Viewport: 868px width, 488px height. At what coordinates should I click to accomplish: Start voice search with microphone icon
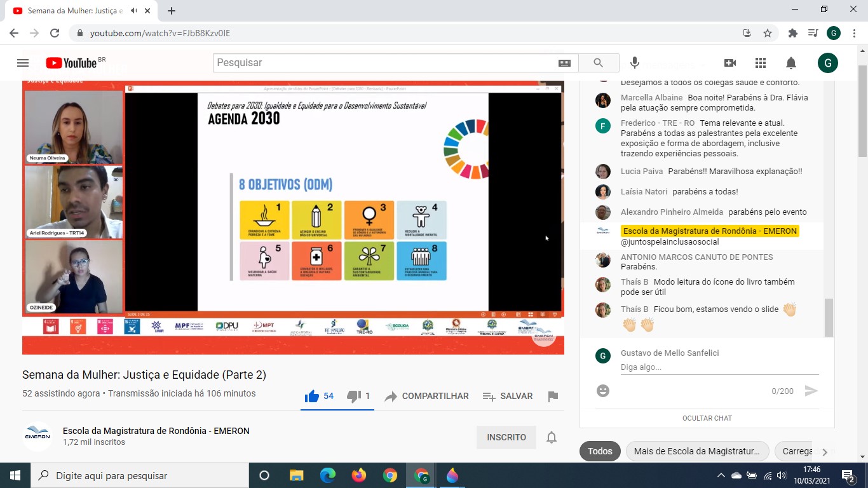coord(634,63)
